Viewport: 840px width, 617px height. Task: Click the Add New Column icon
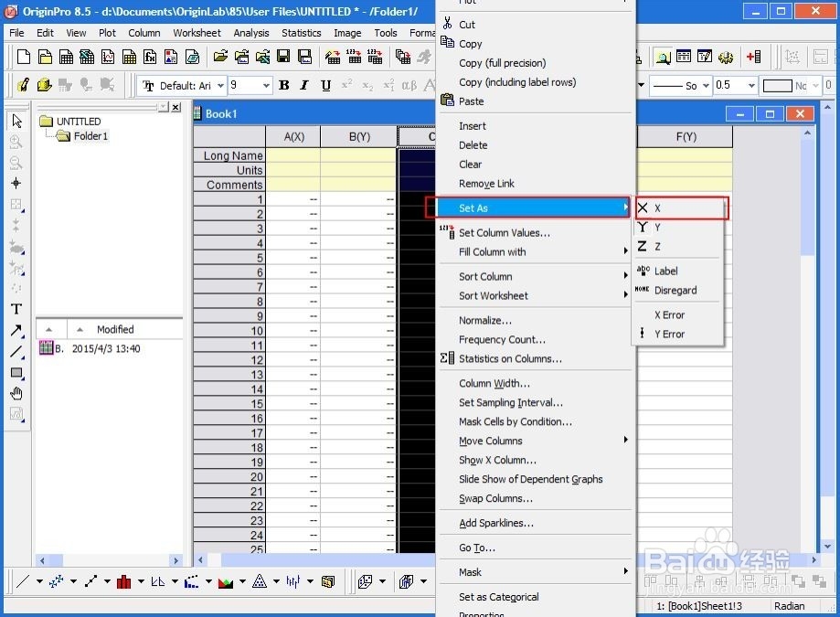[753, 57]
